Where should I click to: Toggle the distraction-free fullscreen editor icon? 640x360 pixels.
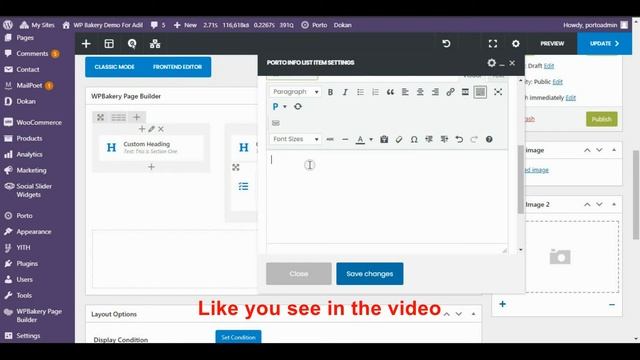[x=498, y=92]
